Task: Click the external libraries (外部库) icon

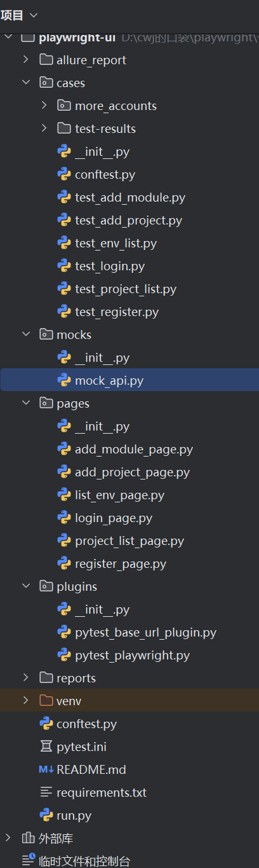Action: tap(28, 838)
